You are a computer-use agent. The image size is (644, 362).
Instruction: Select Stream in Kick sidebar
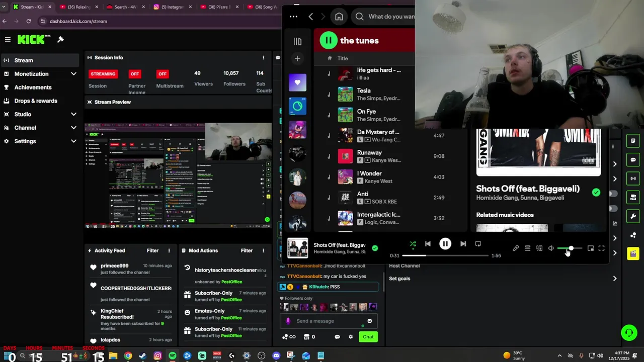pos(39,60)
